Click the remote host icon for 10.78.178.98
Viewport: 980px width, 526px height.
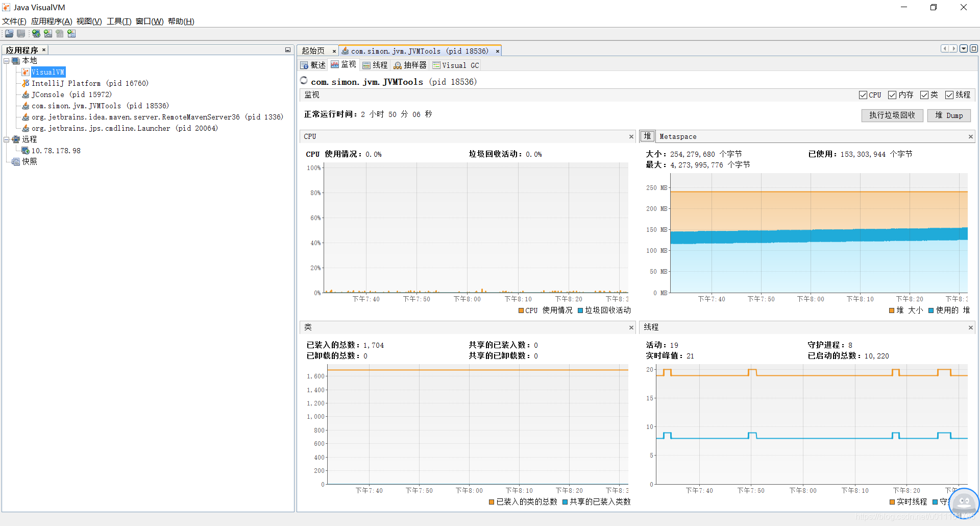(x=26, y=151)
